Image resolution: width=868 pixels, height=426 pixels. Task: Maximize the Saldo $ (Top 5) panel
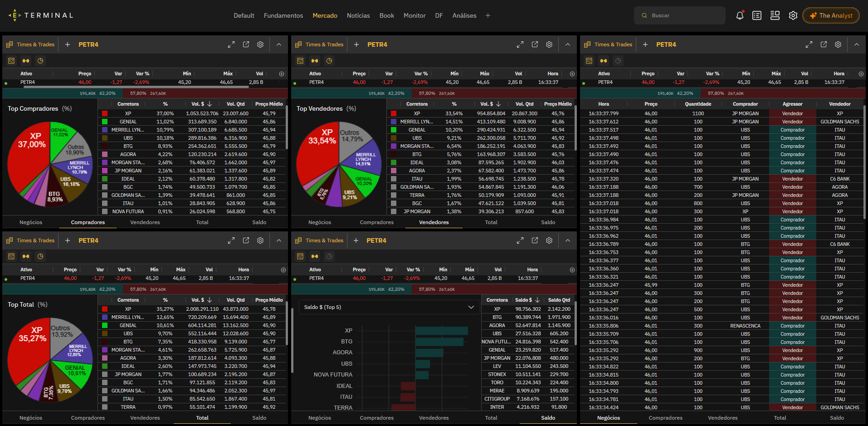pyautogui.click(x=520, y=240)
